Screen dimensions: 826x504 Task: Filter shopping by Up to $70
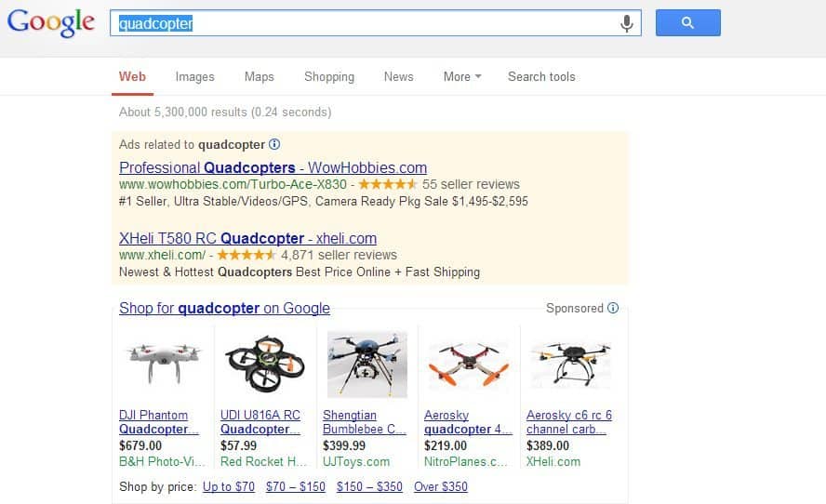point(229,486)
